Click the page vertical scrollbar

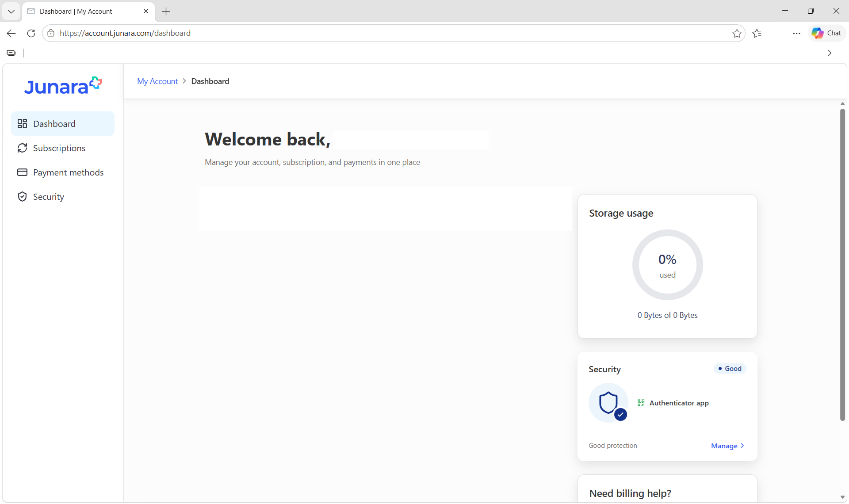point(842,265)
